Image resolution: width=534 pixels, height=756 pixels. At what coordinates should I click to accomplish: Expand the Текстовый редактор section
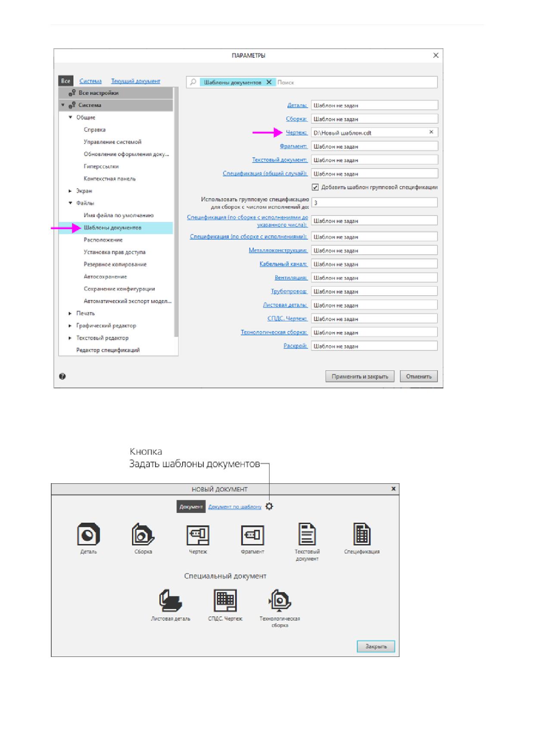coord(71,338)
